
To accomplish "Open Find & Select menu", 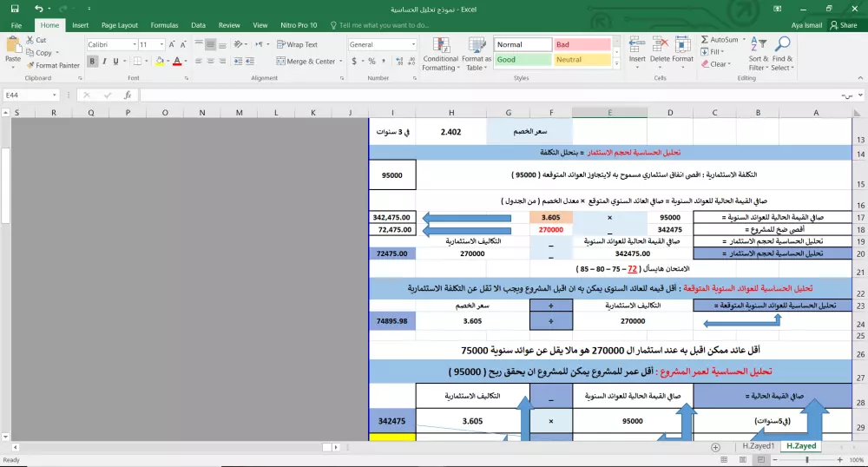I will [782, 54].
